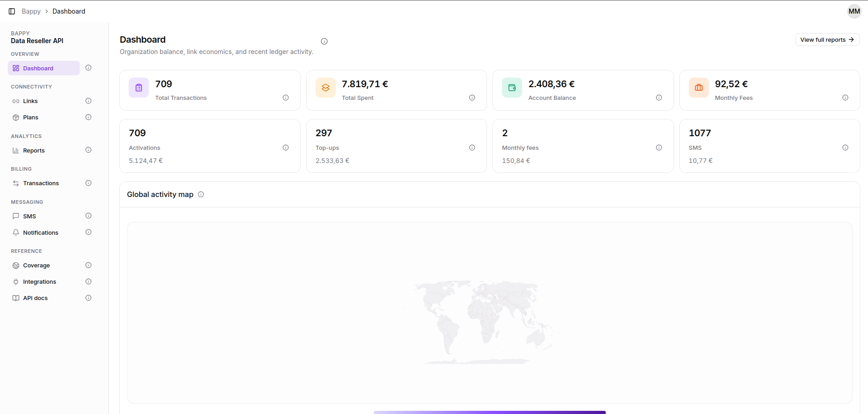The image size is (868, 414).
Task: Go to Plans in the sidebar
Action: [44, 117]
